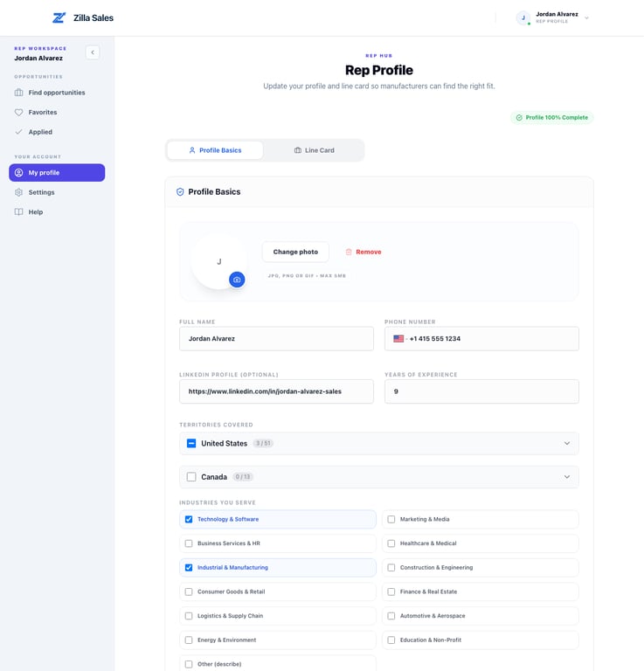Click the Zilla Sales brand name
This screenshot has height=671, width=644.
pos(93,18)
